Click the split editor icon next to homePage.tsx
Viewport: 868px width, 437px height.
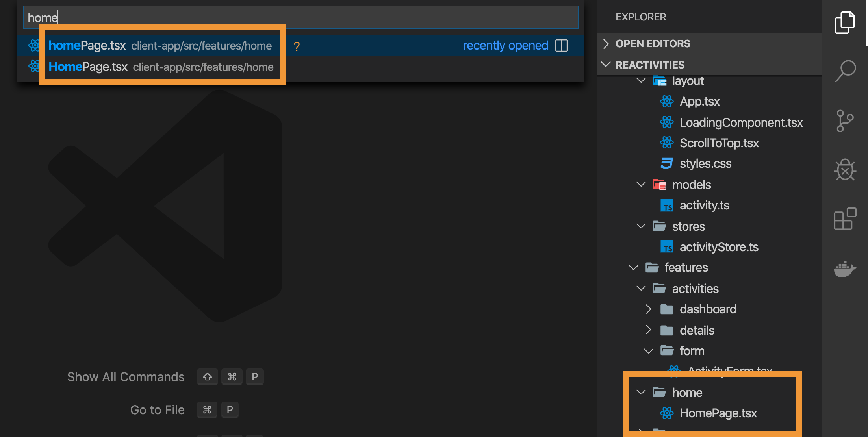point(562,45)
